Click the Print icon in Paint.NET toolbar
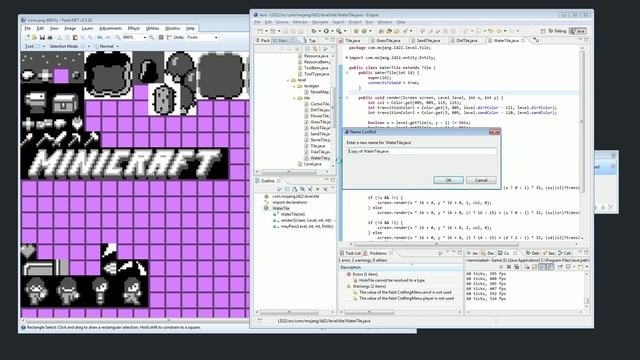 [x=50, y=37]
